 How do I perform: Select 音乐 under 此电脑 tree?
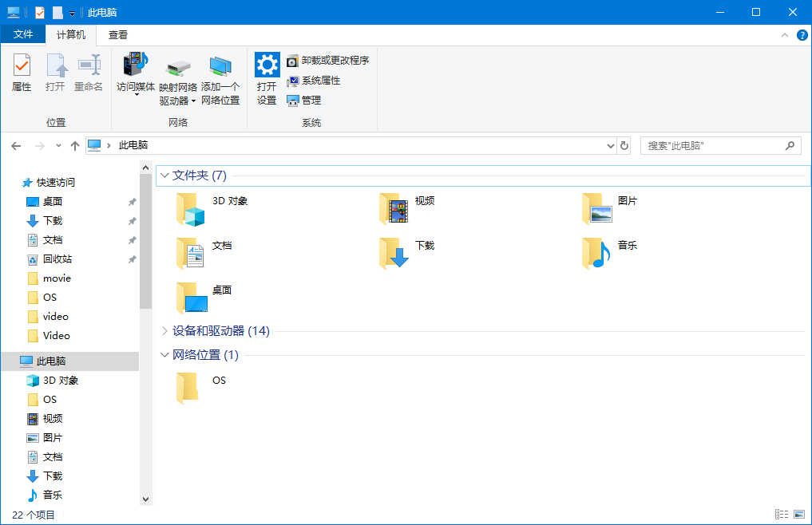(53, 495)
